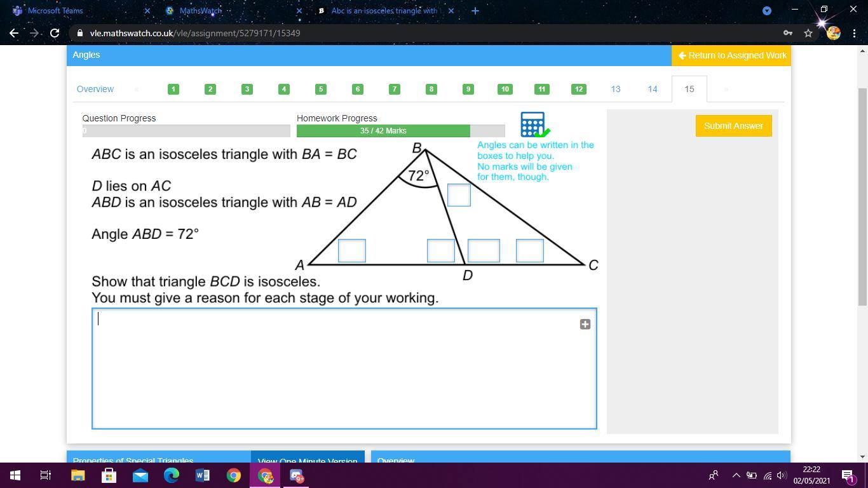Open the saved passwords key icon

click(788, 33)
